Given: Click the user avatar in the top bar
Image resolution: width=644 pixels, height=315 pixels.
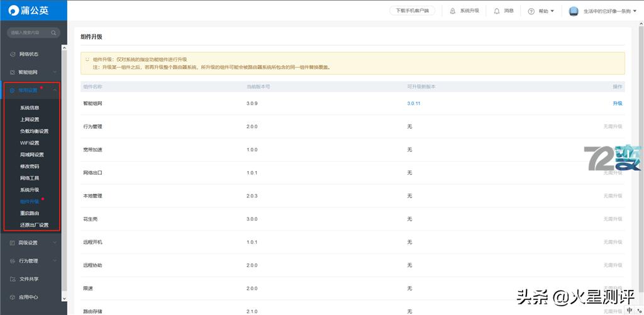Looking at the screenshot, I should [574, 11].
